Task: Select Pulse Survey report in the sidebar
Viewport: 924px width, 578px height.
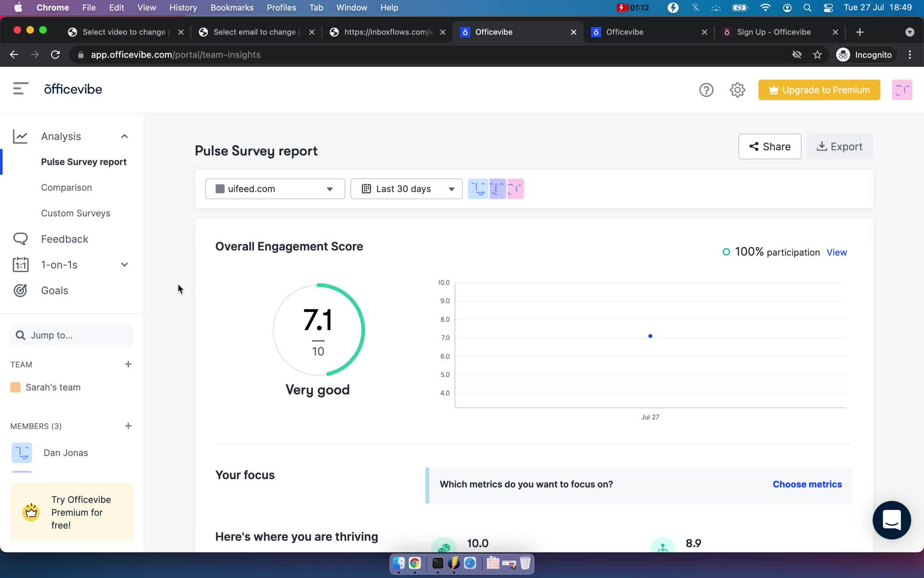Action: tap(84, 162)
